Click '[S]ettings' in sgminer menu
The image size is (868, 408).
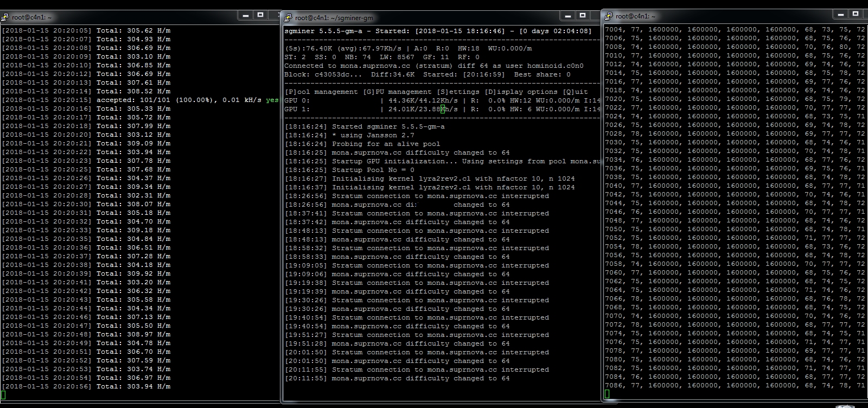(x=458, y=92)
